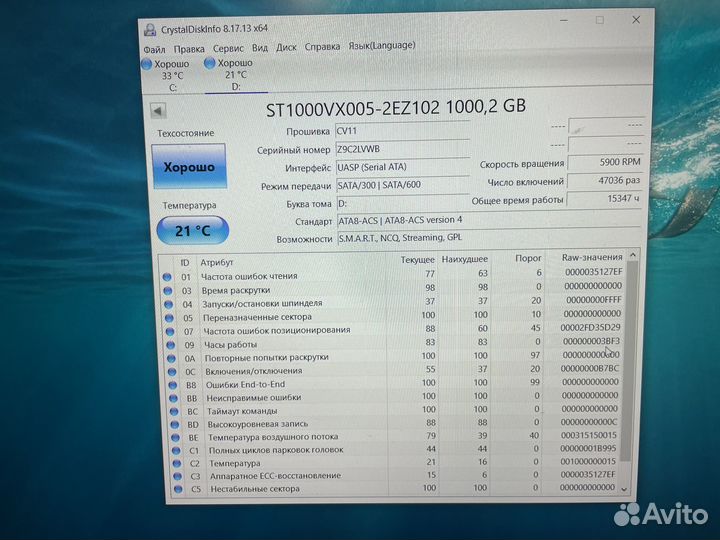
Task: Select the Часы работы attribute name
Action: [x=231, y=344]
